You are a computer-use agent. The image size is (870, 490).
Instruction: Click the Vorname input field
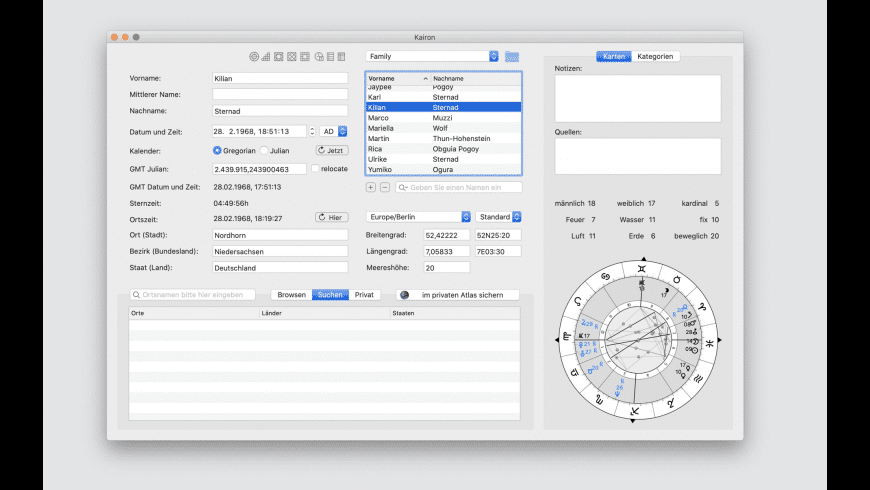[x=280, y=78]
